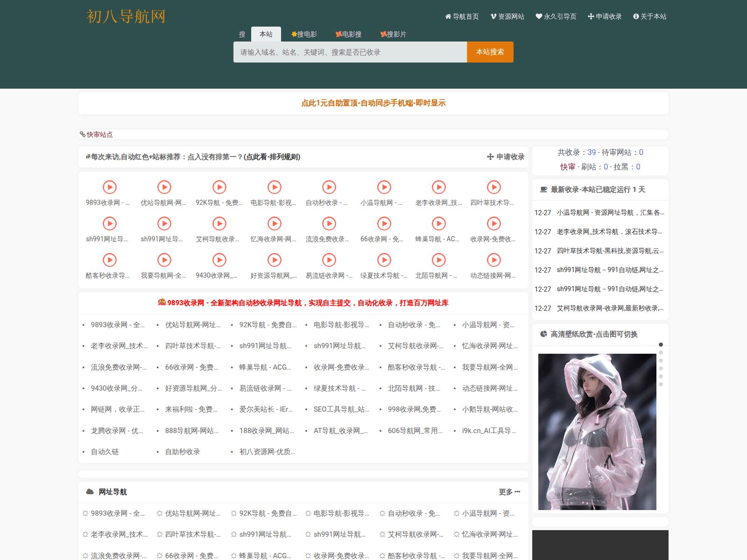Click the play icon above 酷客秒收录导航
The width and height of the screenshot is (747, 560).
(x=109, y=260)
